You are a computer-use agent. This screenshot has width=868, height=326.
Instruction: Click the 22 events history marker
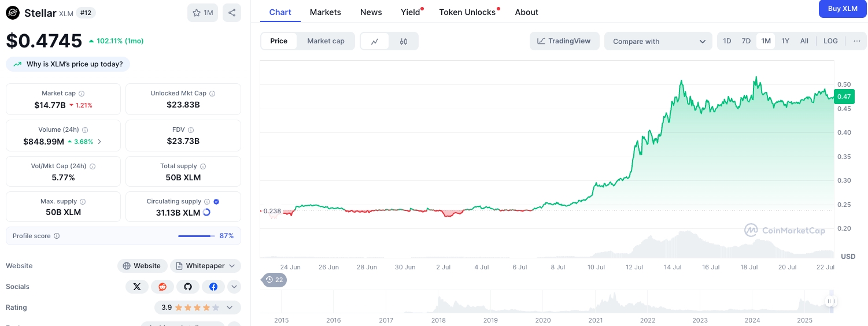click(275, 280)
